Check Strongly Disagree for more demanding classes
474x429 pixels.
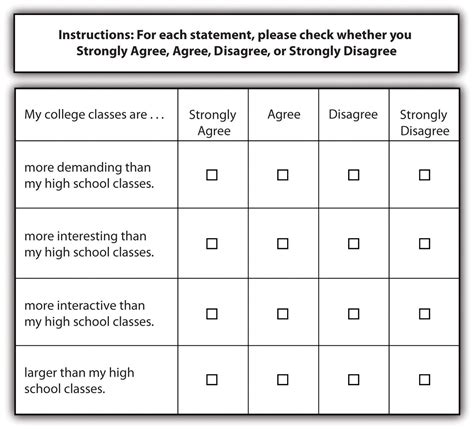click(x=424, y=175)
